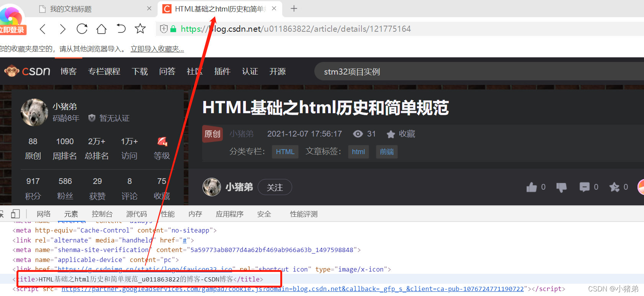Open the browser home page icon
644x296 pixels.
click(x=101, y=29)
